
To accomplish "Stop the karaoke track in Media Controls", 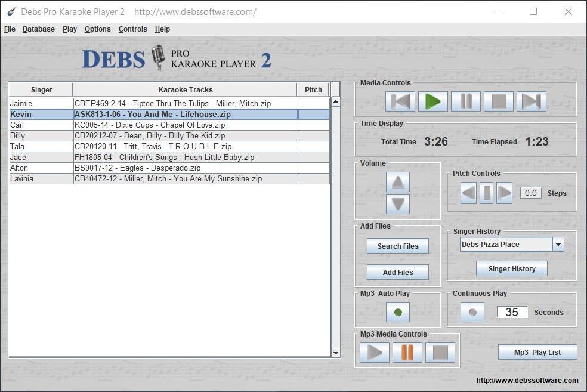I will point(499,101).
